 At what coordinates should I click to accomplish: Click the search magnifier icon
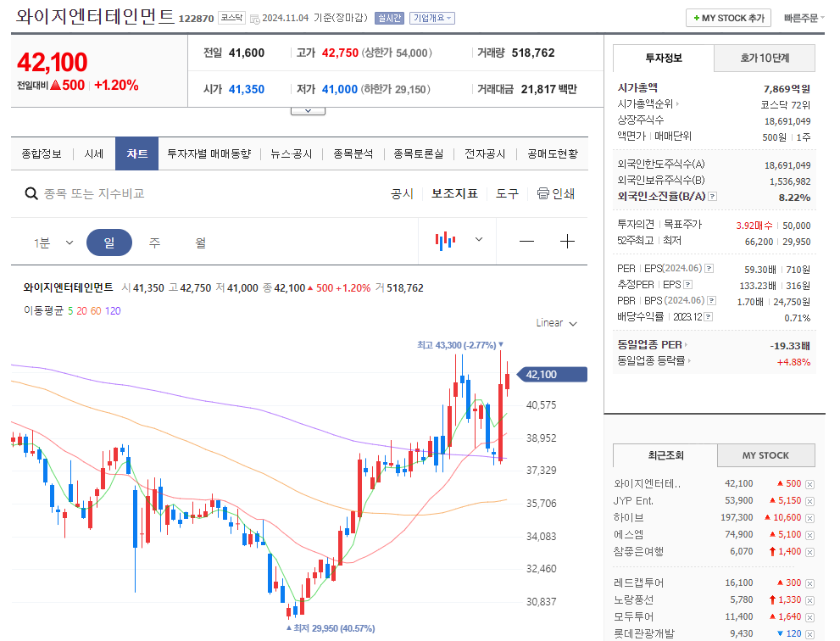pyautogui.click(x=31, y=193)
